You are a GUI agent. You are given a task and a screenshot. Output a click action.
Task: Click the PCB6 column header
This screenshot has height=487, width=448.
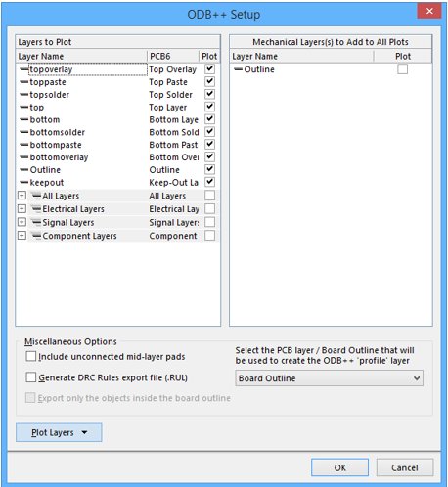coord(173,56)
